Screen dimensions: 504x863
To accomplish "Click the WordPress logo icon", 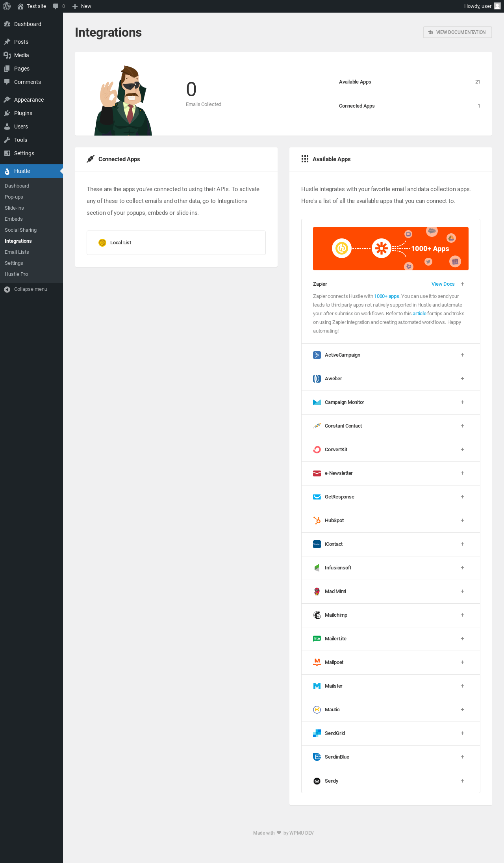I will click(x=7, y=6).
